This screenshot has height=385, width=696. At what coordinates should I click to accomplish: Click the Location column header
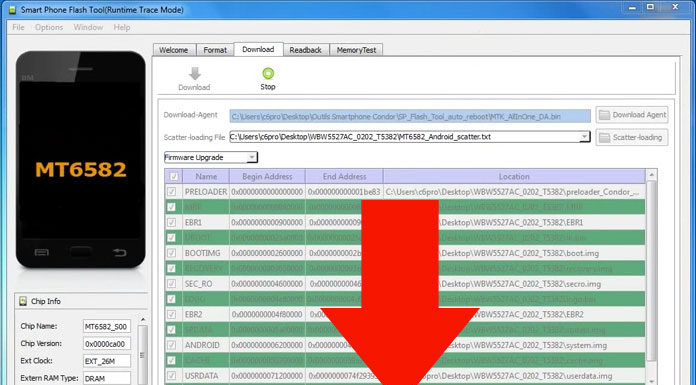514,177
